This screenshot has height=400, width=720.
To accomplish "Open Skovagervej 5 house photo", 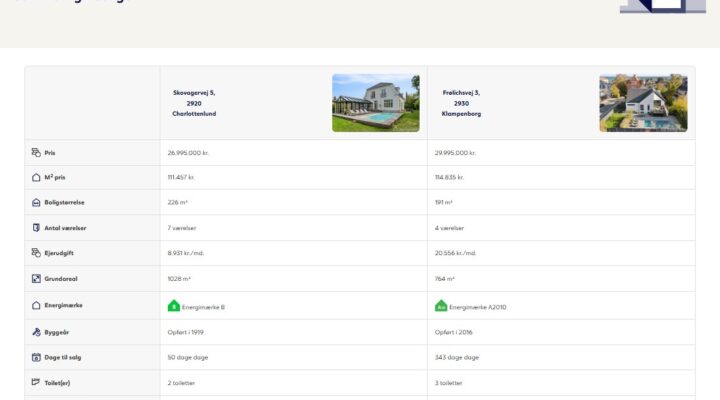I will (x=376, y=103).
